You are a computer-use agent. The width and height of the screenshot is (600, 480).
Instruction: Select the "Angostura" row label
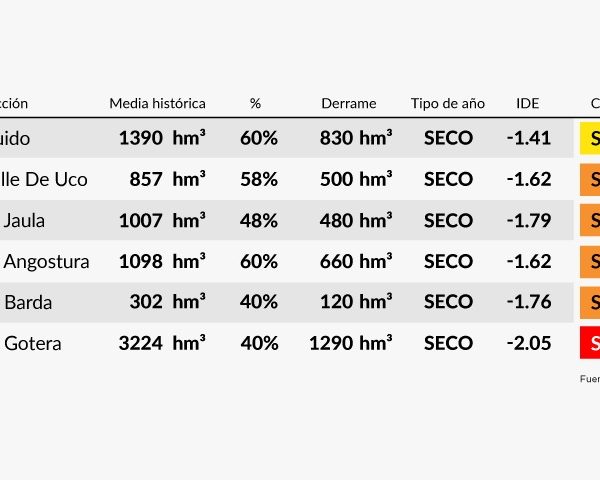tap(47, 261)
